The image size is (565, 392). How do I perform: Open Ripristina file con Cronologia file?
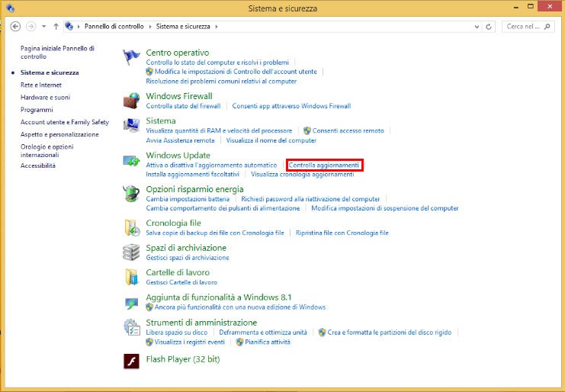tap(342, 233)
